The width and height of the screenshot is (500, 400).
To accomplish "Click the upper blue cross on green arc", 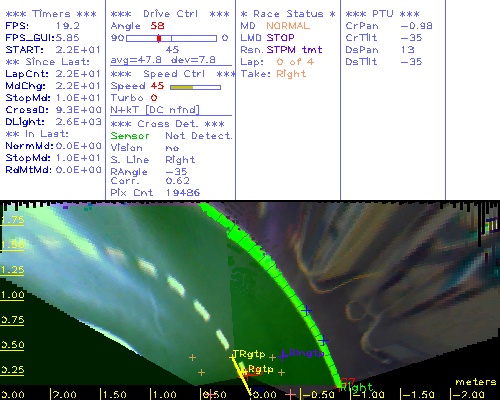I will tap(306, 311).
